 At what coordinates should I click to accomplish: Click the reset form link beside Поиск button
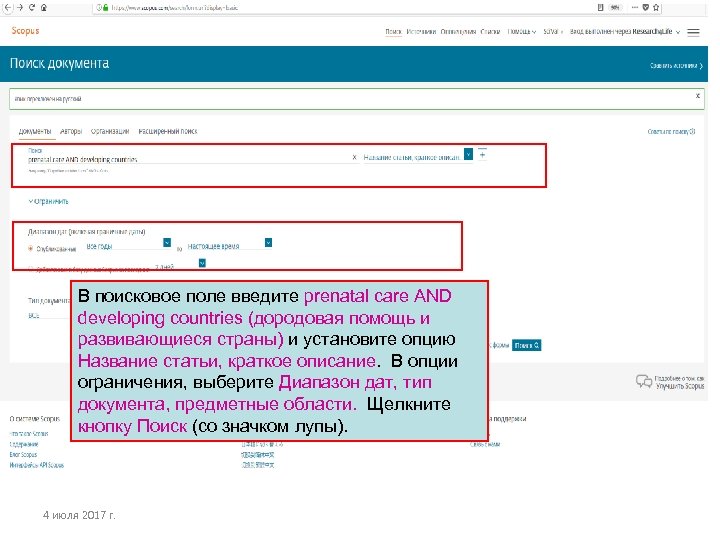click(499, 345)
